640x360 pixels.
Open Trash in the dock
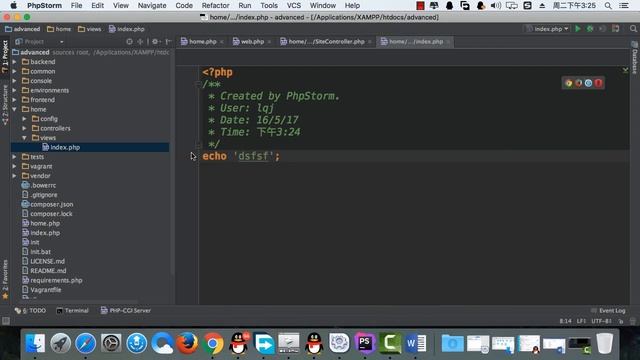click(x=604, y=343)
